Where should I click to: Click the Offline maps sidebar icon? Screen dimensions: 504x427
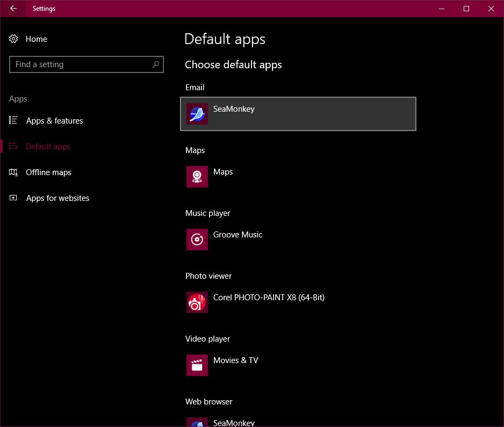[13, 172]
